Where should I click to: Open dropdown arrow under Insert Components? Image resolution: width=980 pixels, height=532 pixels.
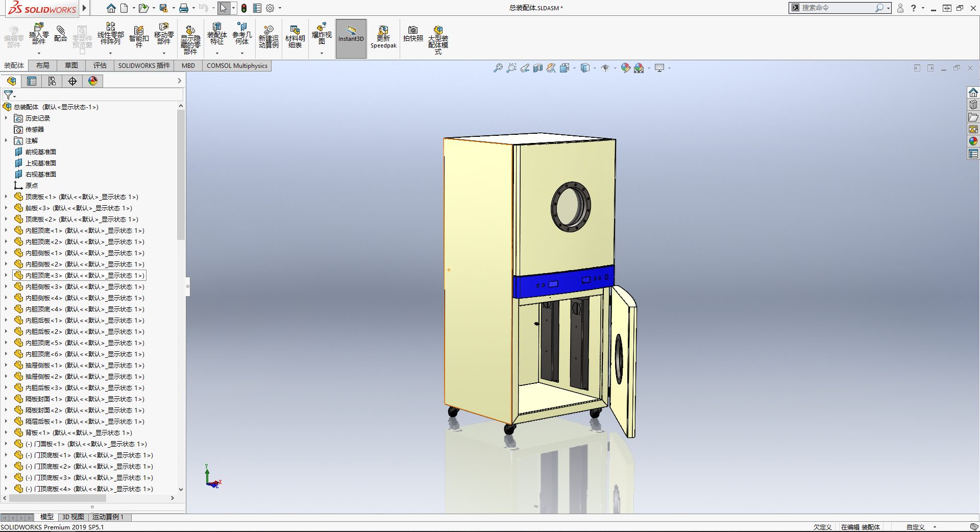[39, 53]
